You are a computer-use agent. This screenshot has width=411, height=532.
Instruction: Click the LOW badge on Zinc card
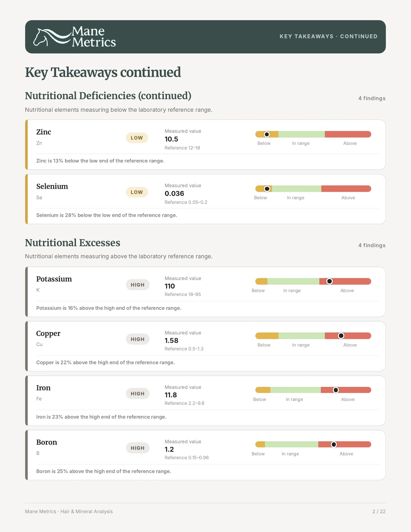(137, 138)
